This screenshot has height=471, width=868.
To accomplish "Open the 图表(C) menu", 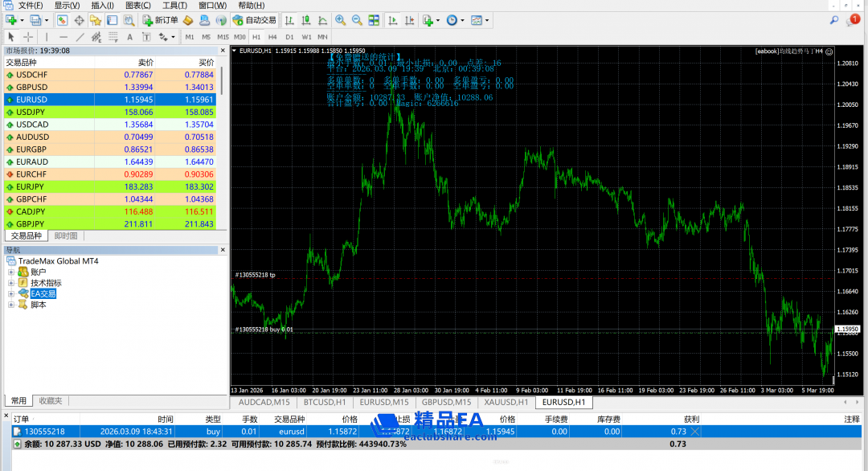I will 137,6.
